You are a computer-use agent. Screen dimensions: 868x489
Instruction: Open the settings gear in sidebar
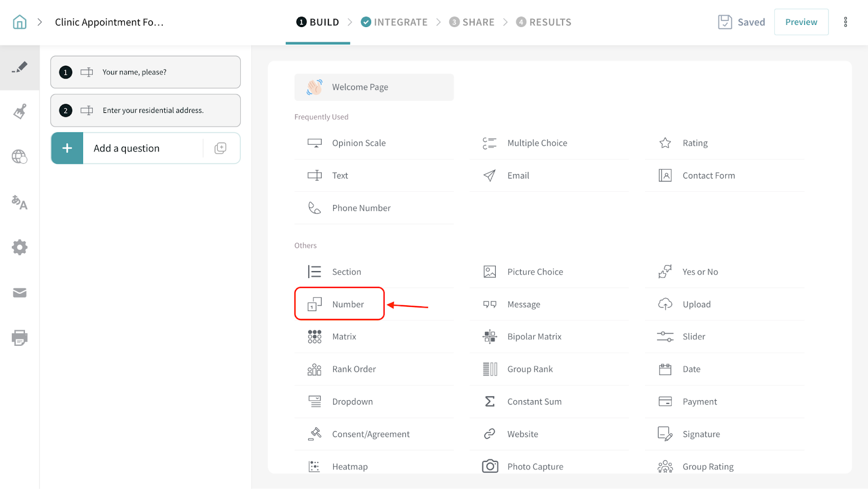click(20, 248)
